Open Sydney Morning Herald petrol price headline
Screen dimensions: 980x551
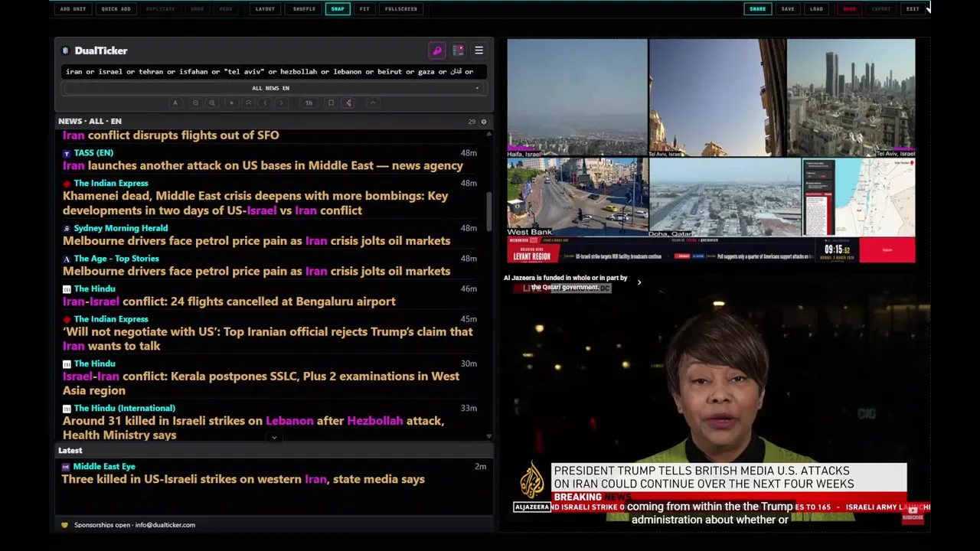pos(256,241)
